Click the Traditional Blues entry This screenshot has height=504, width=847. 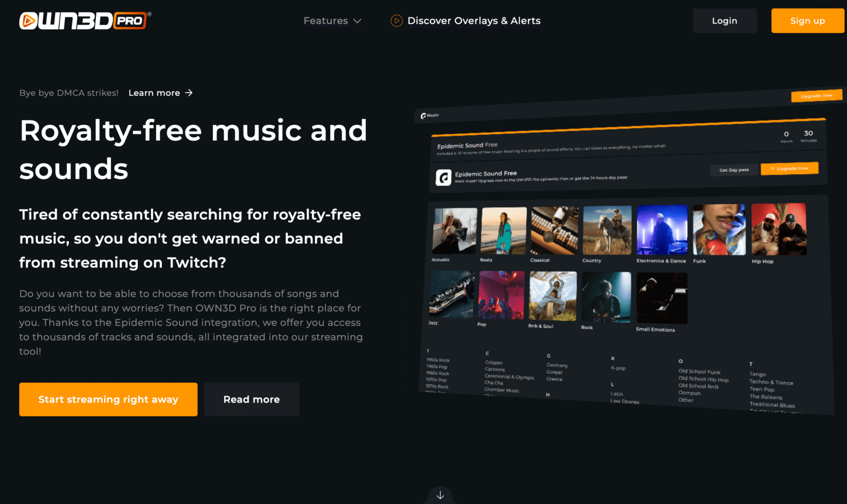772,405
